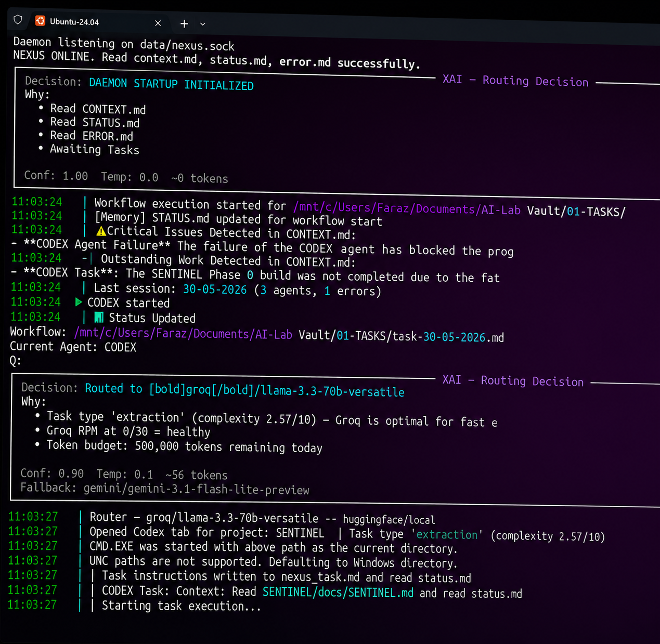Open the new-tab profile dropdown
Image resolution: width=660 pixels, height=644 pixels.
tap(203, 24)
